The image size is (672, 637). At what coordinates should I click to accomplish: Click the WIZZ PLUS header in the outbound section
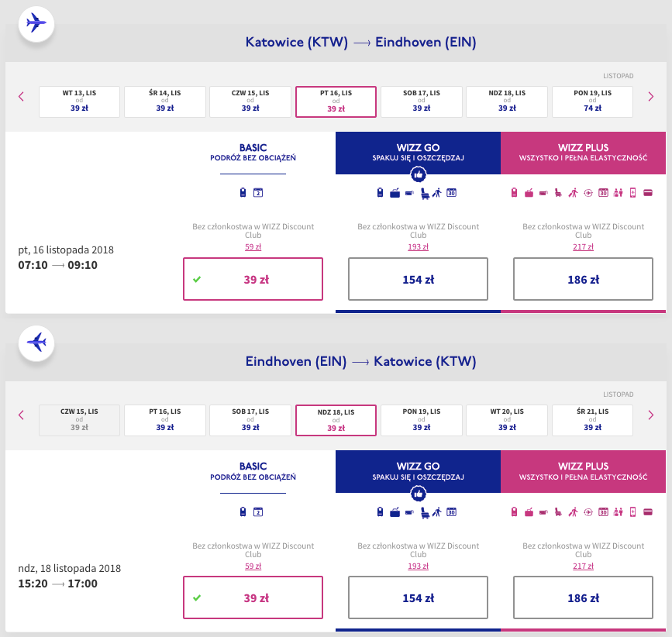(x=583, y=153)
